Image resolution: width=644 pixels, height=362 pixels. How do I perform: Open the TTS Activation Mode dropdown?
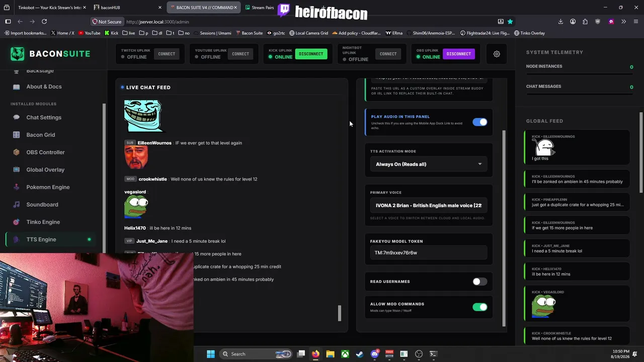[x=429, y=164]
